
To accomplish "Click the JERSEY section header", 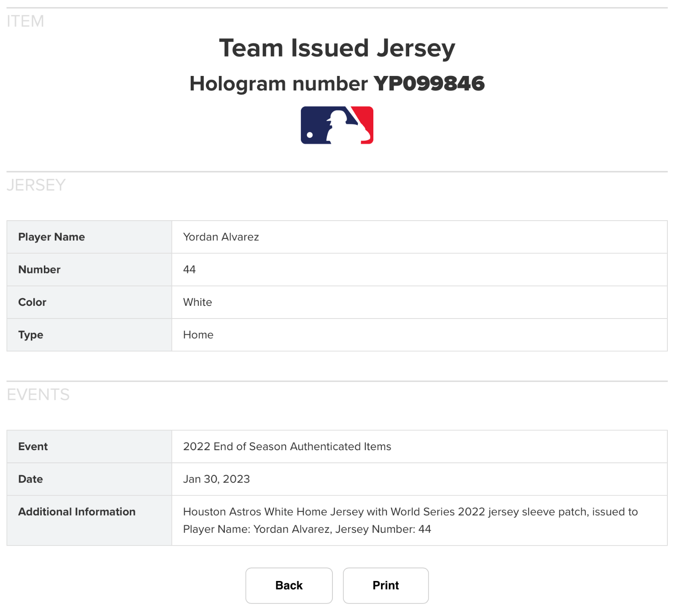I will [x=36, y=185].
